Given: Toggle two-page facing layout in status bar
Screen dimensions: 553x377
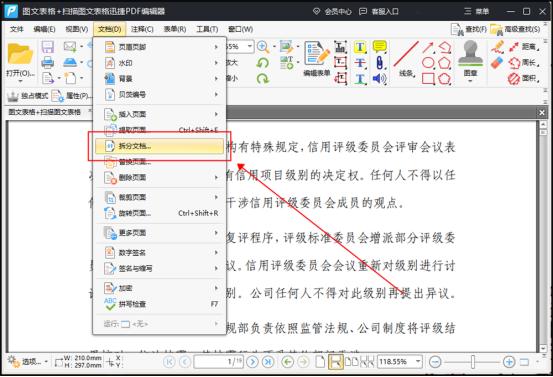Looking at the screenshot, I should (351, 361).
